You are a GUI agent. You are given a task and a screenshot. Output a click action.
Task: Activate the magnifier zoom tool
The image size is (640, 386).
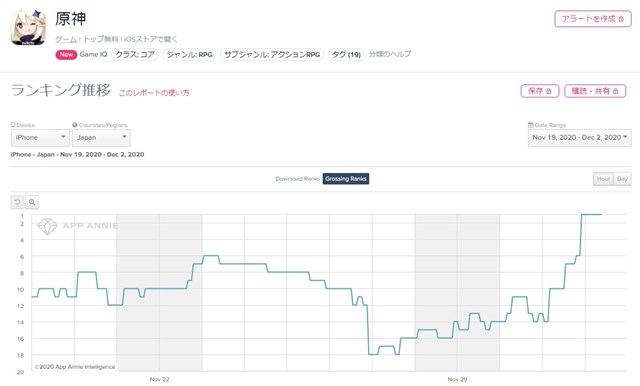click(x=32, y=202)
